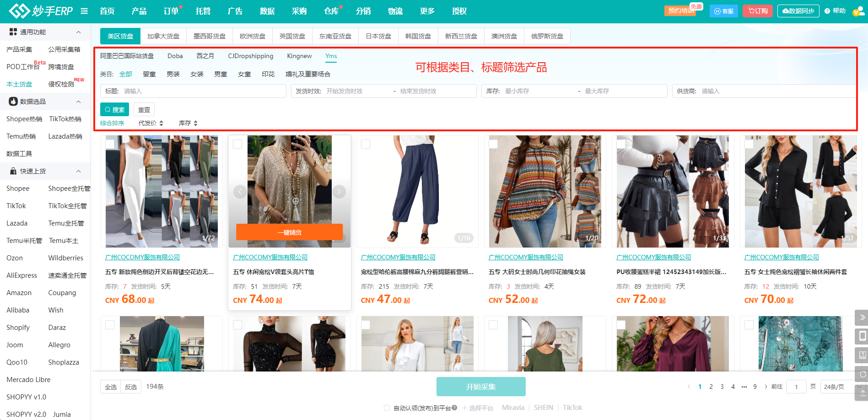868x420 pixels.
Task: Click the floating back-to-top arrow icon
Action: [862, 393]
